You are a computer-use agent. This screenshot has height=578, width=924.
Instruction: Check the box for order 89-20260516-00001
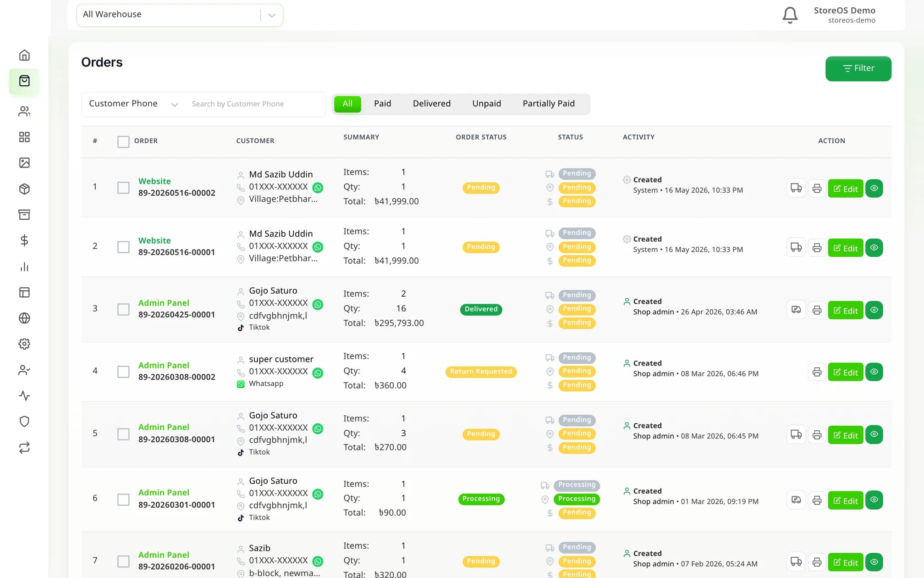point(123,247)
